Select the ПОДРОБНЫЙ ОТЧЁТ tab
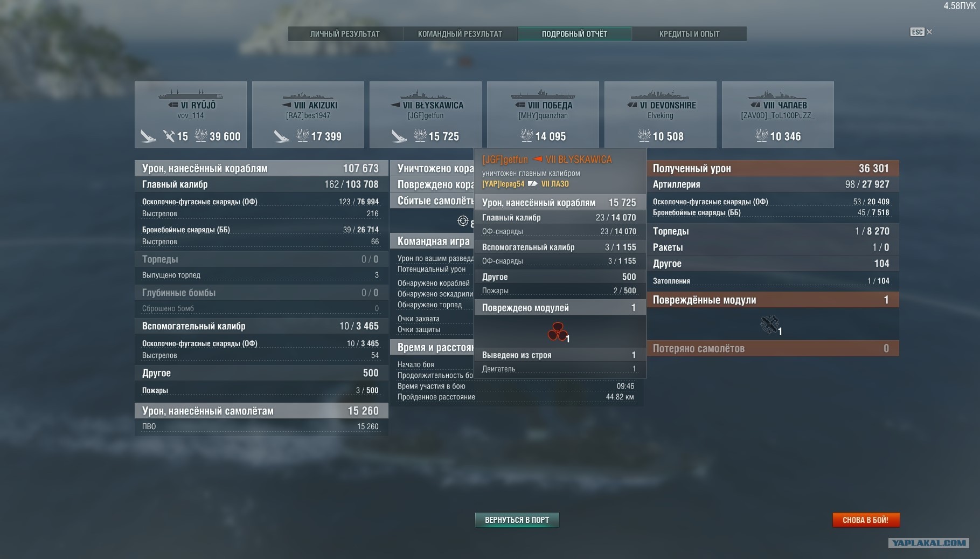This screenshot has width=980, height=559. pos(575,34)
